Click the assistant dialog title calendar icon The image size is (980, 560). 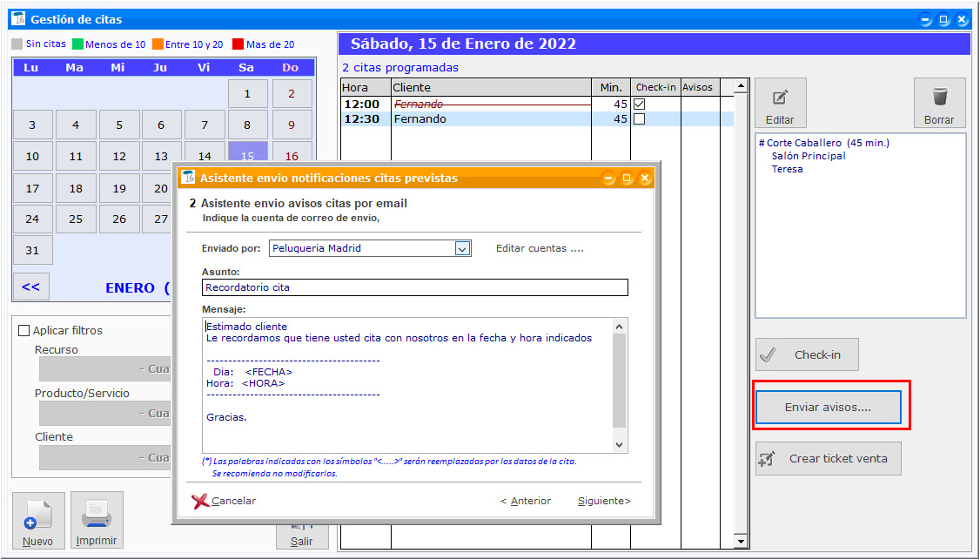coord(187,178)
